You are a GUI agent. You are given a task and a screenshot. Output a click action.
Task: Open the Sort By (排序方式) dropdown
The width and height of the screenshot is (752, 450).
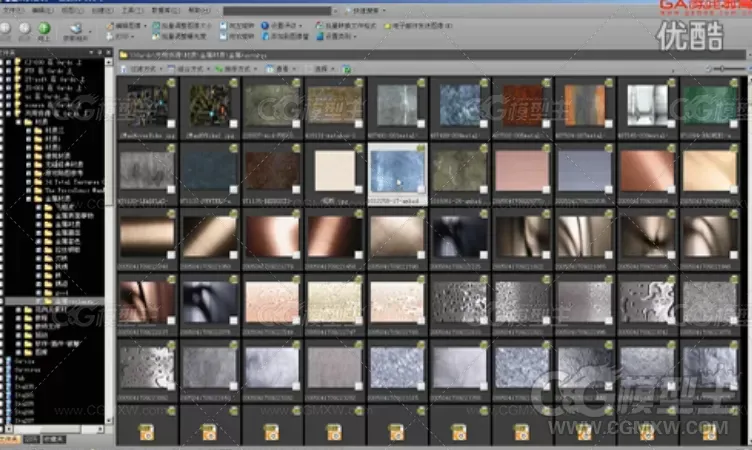(236, 69)
